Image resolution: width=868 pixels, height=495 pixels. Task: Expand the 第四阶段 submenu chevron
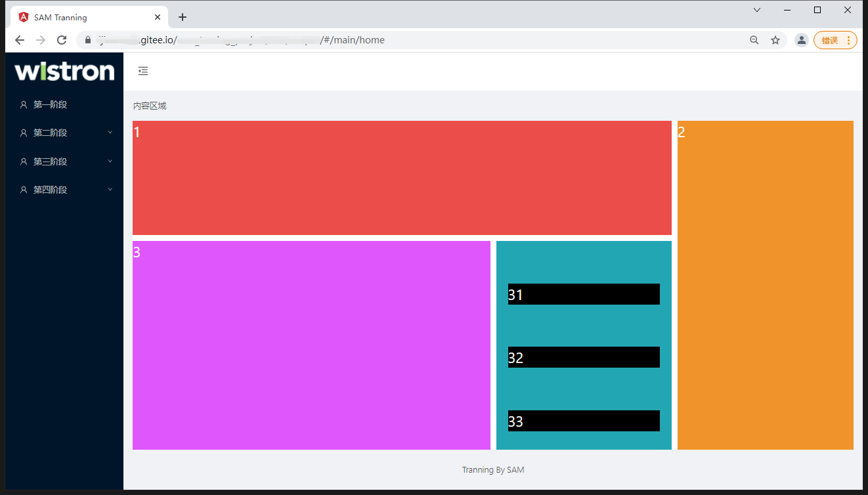click(110, 190)
